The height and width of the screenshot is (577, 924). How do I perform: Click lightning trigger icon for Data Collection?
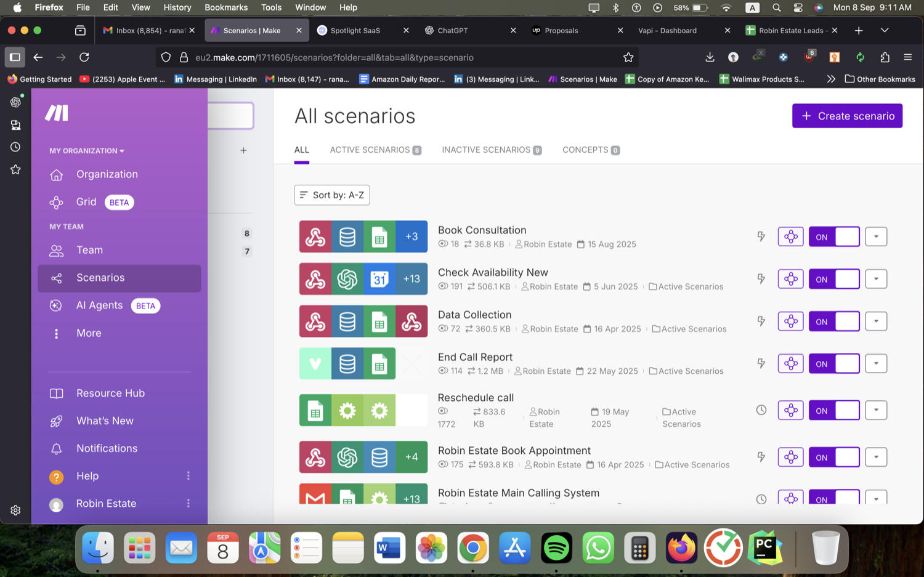pyautogui.click(x=761, y=321)
